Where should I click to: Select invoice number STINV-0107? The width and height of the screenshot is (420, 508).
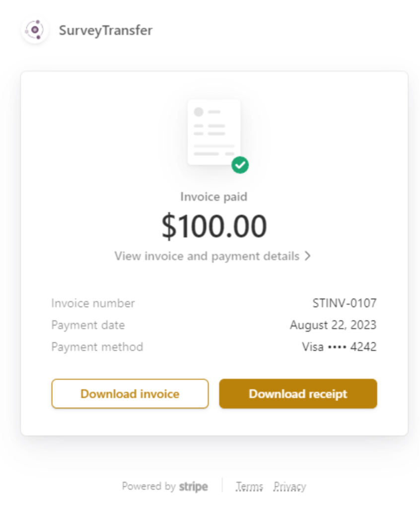pos(344,303)
